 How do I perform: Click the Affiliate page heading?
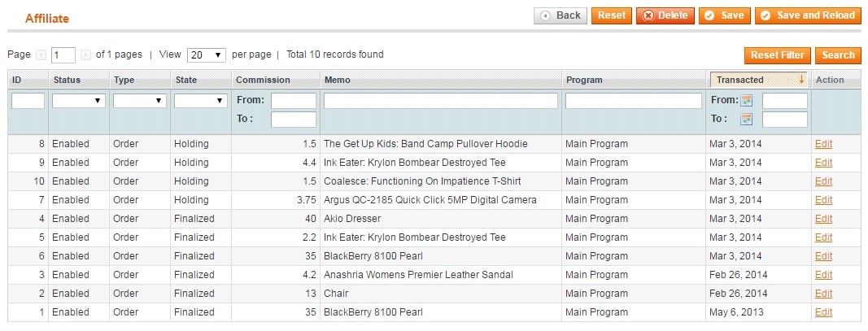(47, 18)
